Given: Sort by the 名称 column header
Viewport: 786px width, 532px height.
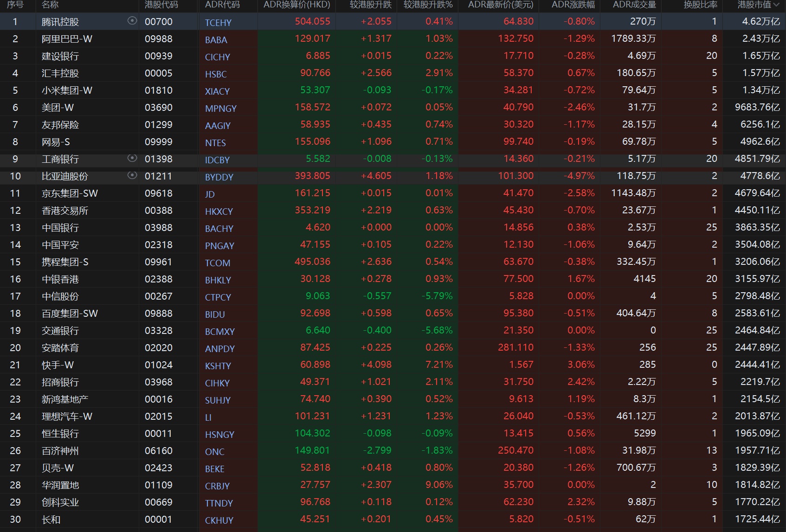Looking at the screenshot, I should [50, 5].
